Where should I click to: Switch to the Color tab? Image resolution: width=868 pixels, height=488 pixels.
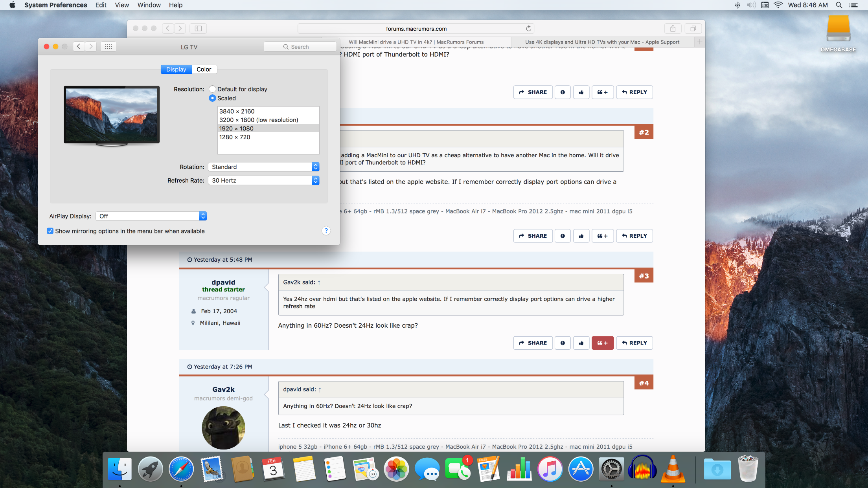[x=204, y=70]
